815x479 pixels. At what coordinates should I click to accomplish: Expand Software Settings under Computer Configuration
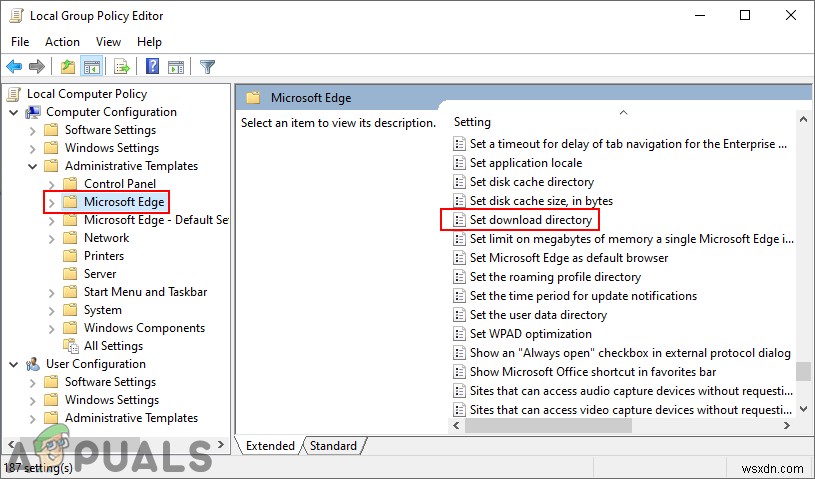[32, 130]
